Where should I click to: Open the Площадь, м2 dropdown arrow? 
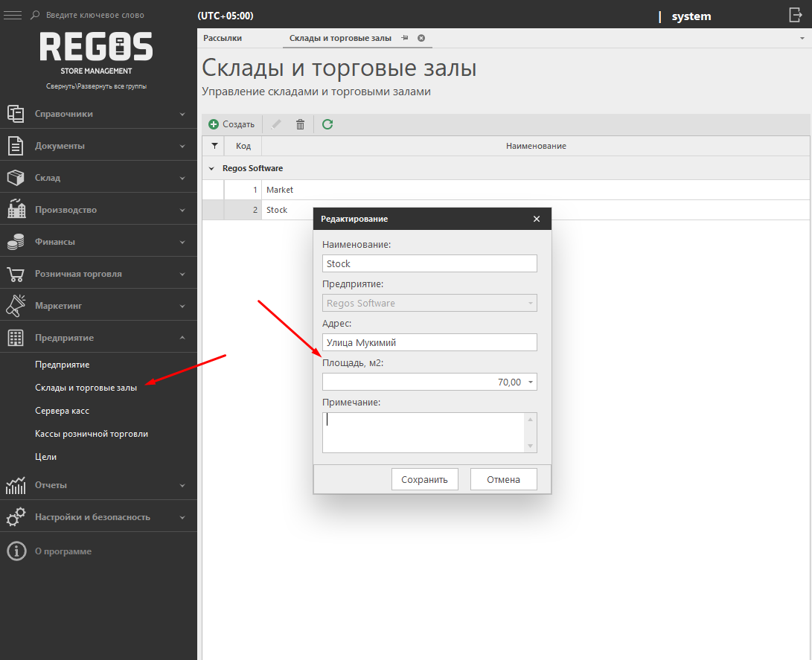click(530, 382)
